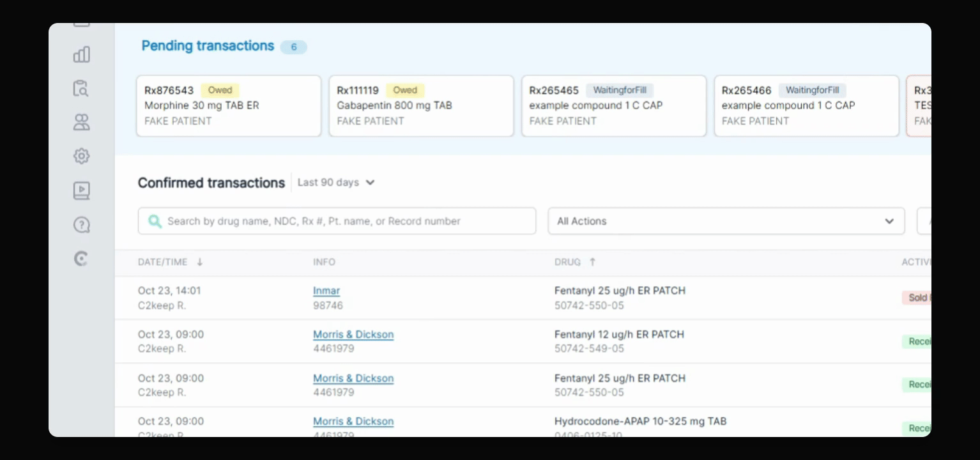This screenshot has width=980, height=460.
Task: Select the Oct 23, 14:01 date cell
Action: 169,291
